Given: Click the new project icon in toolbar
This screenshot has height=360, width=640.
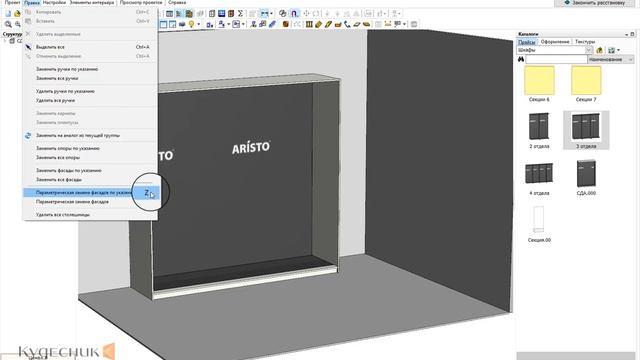Looking at the screenshot, I should [8, 13].
